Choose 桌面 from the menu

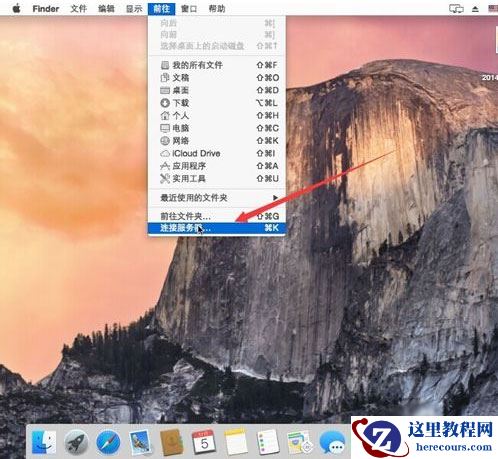click(x=217, y=90)
